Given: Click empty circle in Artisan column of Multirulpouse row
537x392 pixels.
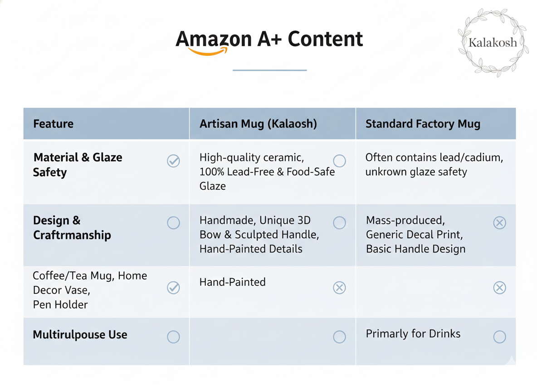Looking at the screenshot, I should [x=339, y=337].
